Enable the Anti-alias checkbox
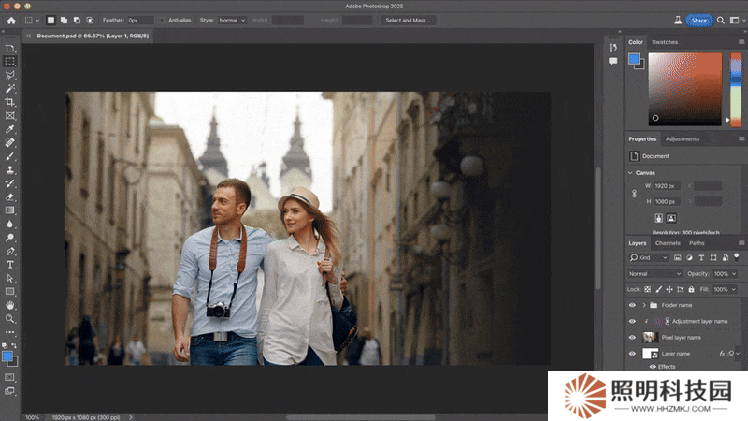 163,20
